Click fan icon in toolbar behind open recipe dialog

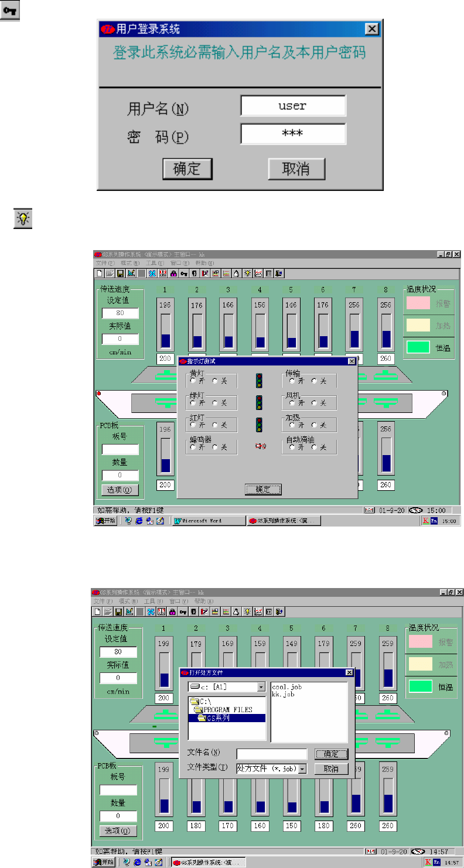pyautogui.click(x=152, y=612)
